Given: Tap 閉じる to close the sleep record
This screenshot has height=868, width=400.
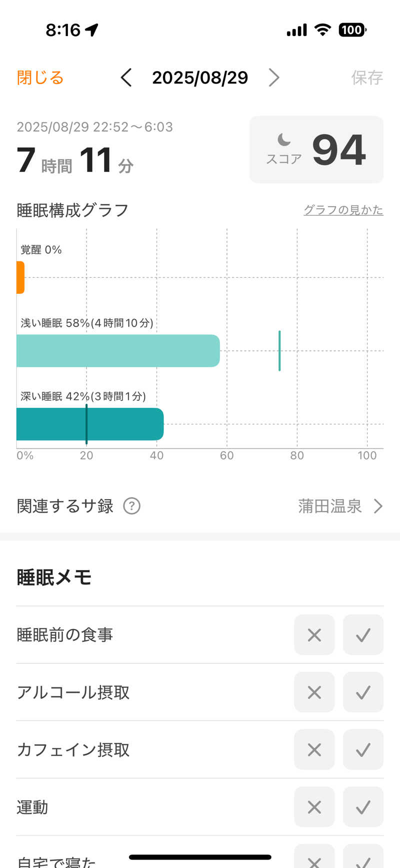Looking at the screenshot, I should click(x=40, y=78).
